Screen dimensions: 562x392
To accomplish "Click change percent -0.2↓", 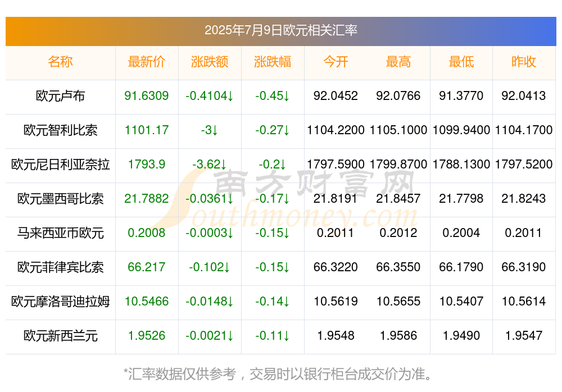I will (273, 164).
